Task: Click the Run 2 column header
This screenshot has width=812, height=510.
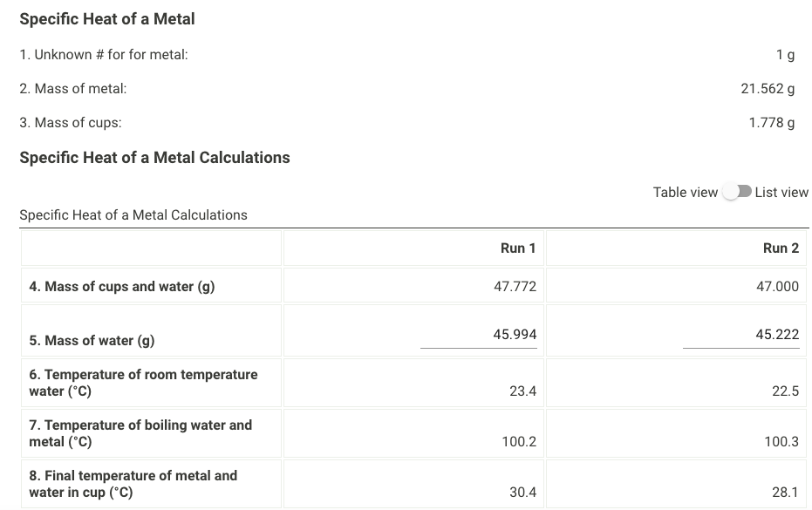Action: pos(781,248)
